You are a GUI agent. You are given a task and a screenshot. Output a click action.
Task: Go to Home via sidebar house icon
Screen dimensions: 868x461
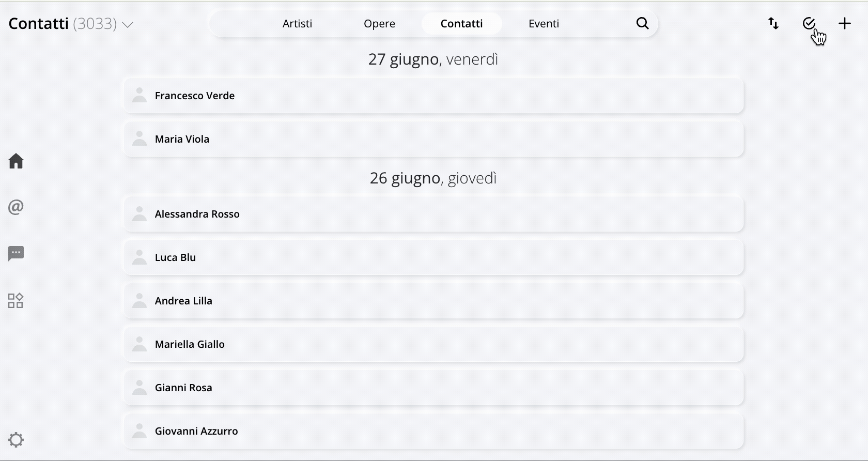[x=16, y=161]
